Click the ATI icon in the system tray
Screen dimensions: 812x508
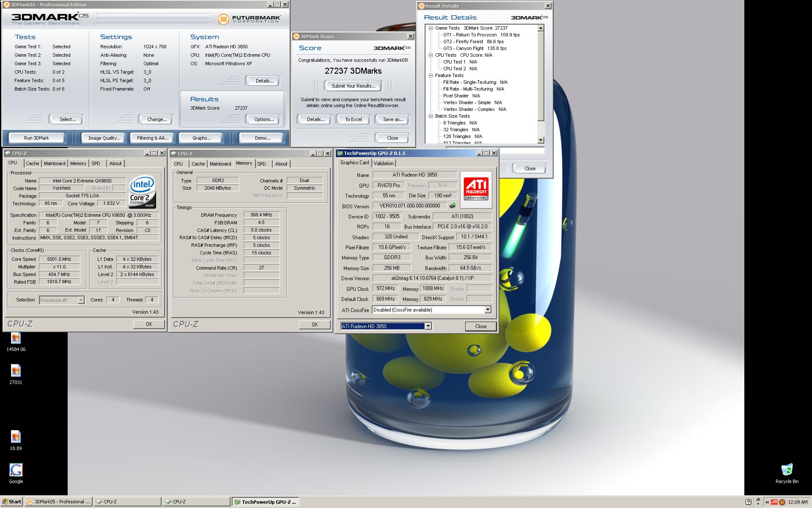[774, 502]
